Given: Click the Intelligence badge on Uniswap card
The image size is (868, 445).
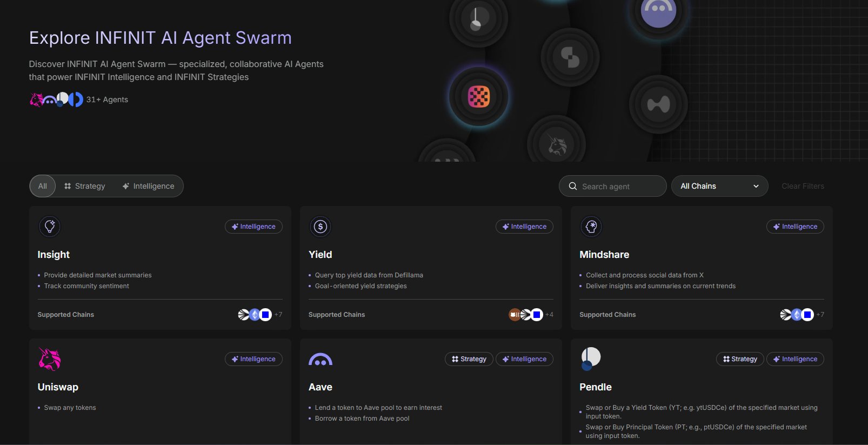Looking at the screenshot, I should tap(253, 359).
